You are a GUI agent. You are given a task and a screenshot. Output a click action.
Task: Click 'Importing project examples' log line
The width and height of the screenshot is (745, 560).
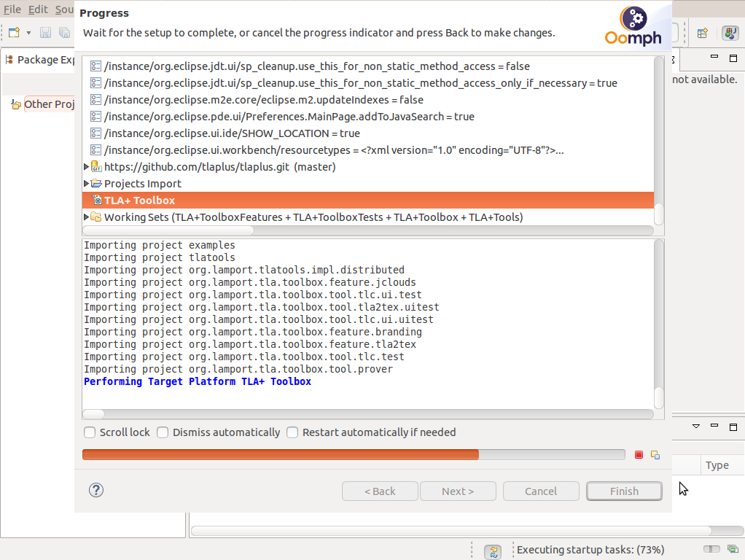click(x=160, y=245)
